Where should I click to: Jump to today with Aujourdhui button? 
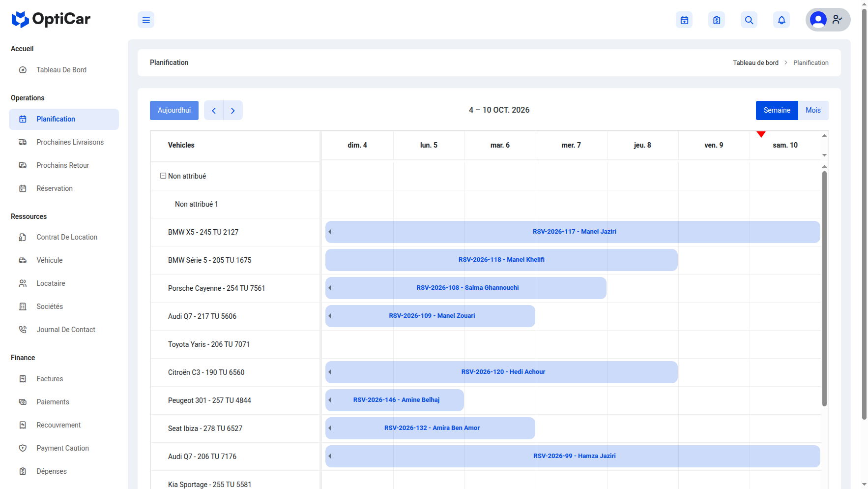pyautogui.click(x=174, y=111)
